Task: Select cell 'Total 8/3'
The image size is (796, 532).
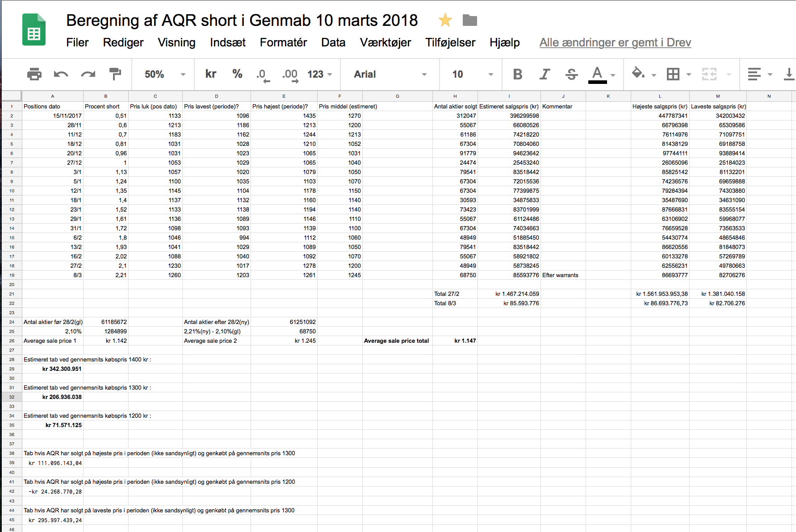Action: (455, 303)
